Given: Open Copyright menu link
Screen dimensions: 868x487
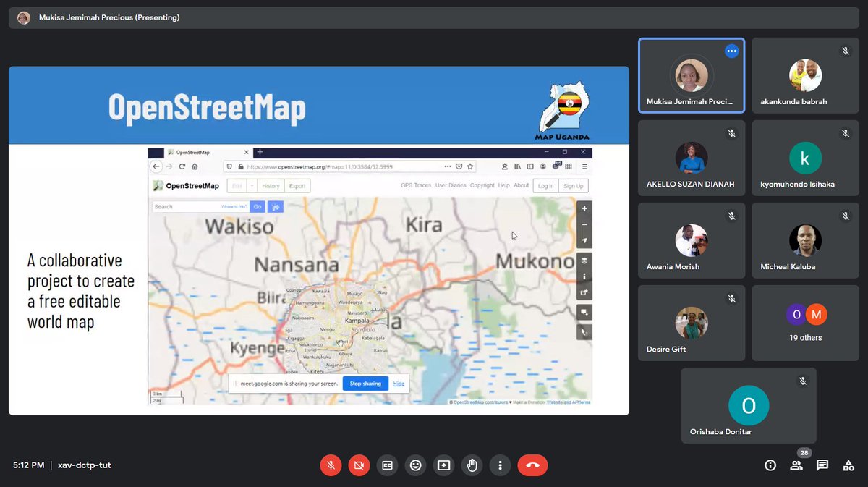Looking at the screenshot, I should tap(482, 185).
